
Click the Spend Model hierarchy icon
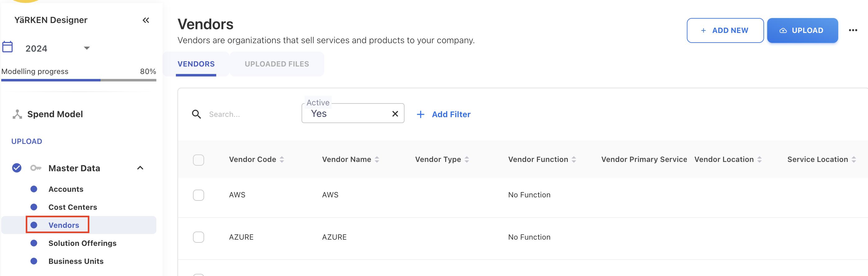(17, 114)
